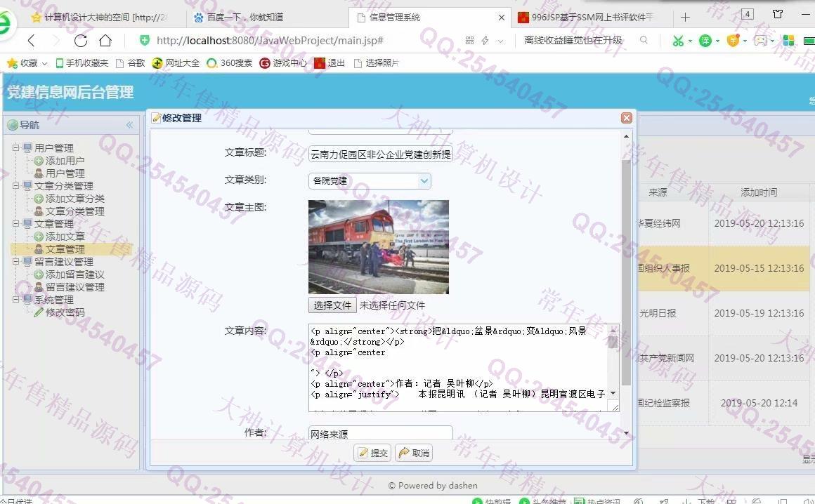Click the article main image thumbnail
The height and width of the screenshot is (504, 815).
[x=379, y=247]
